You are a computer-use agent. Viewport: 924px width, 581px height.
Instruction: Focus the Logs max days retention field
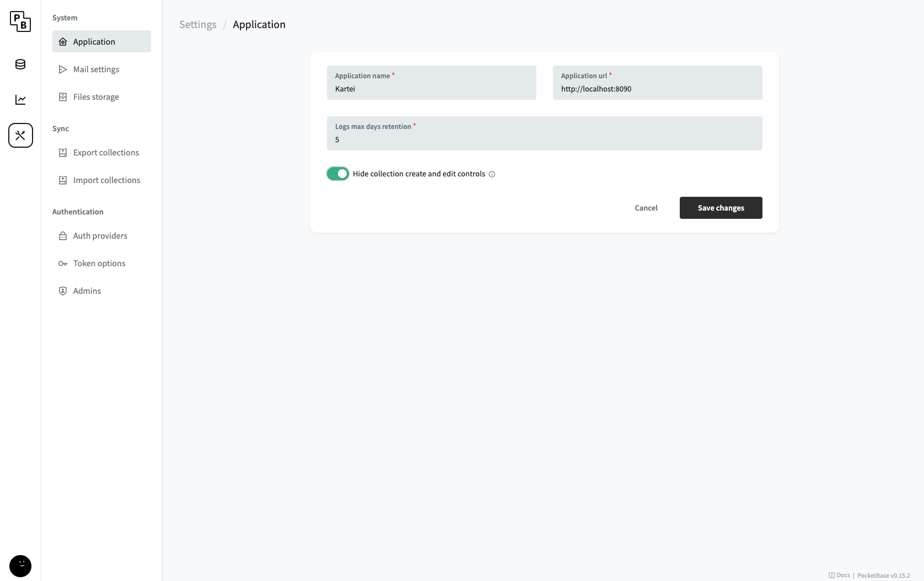click(x=545, y=133)
